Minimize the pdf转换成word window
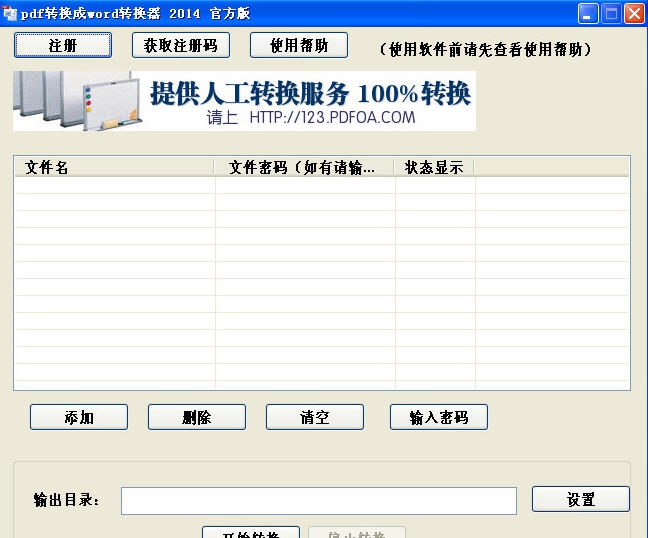 pyautogui.click(x=588, y=14)
